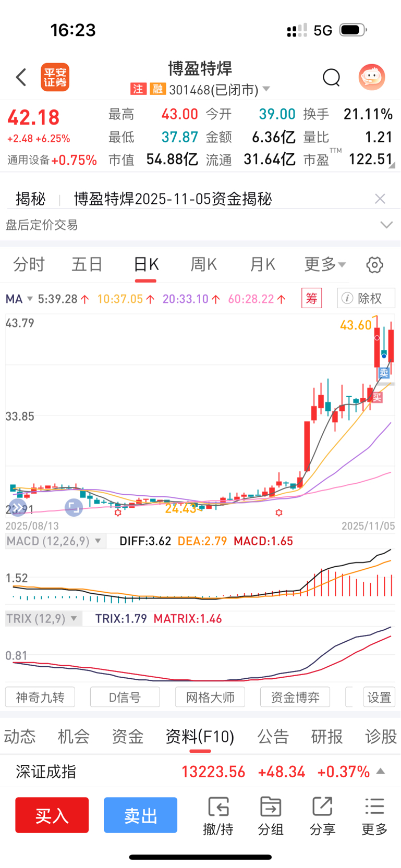Open the 资金 tab

tap(128, 736)
